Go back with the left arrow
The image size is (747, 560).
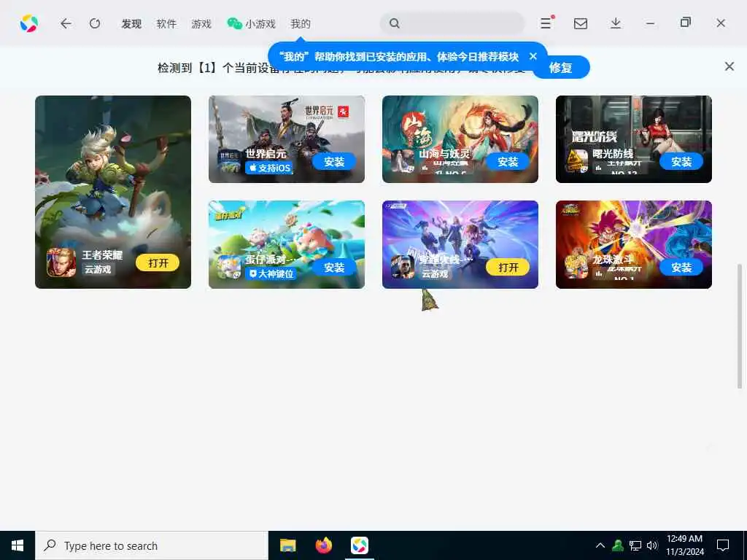tap(66, 23)
